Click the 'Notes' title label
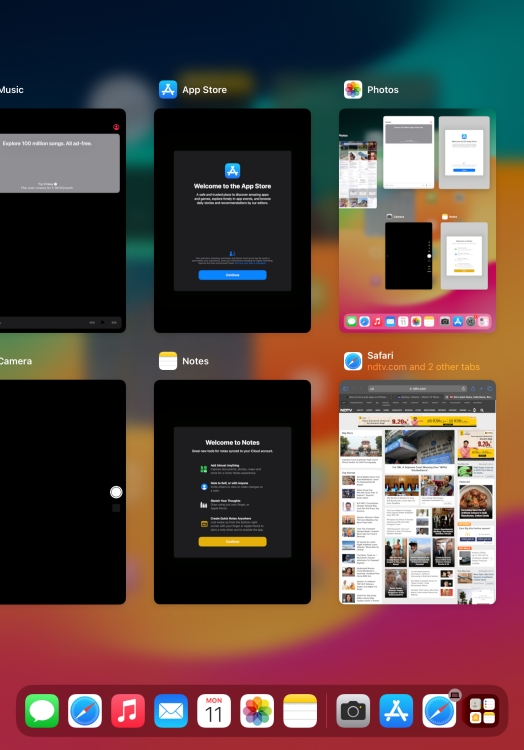Image resolution: width=524 pixels, height=750 pixels. [195, 361]
